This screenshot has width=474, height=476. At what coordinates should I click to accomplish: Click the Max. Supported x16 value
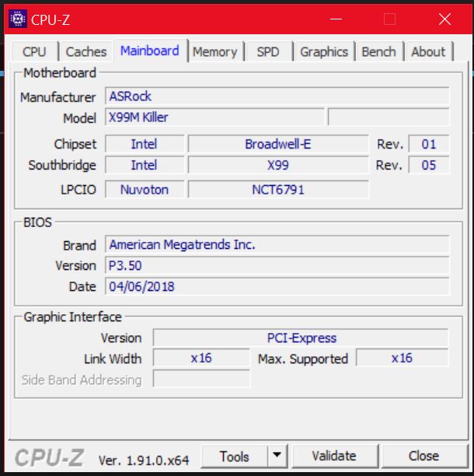coord(403,358)
